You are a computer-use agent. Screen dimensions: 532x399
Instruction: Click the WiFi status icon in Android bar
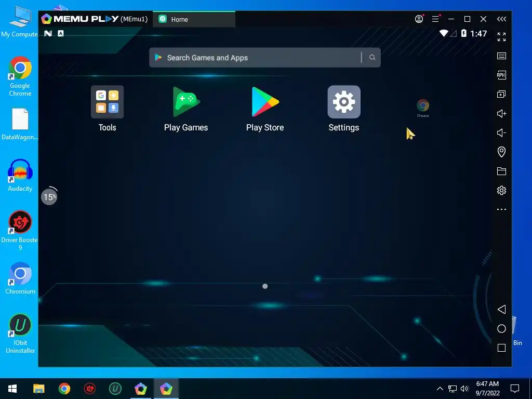click(444, 33)
